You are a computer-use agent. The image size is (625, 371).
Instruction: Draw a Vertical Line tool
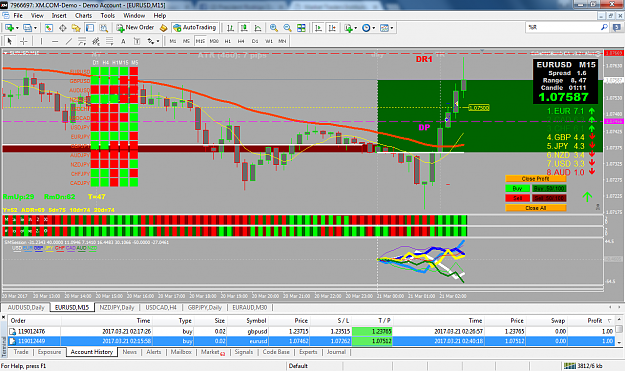pyautogui.click(x=41, y=41)
